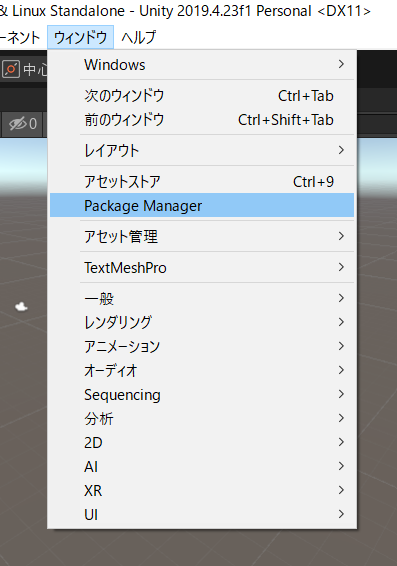Open the UI submenu

(x=202, y=514)
